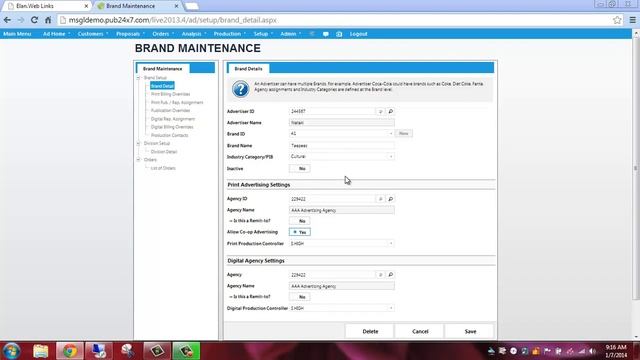Click the dark diamond taskbar application icon

pyautogui.click(x=157, y=351)
